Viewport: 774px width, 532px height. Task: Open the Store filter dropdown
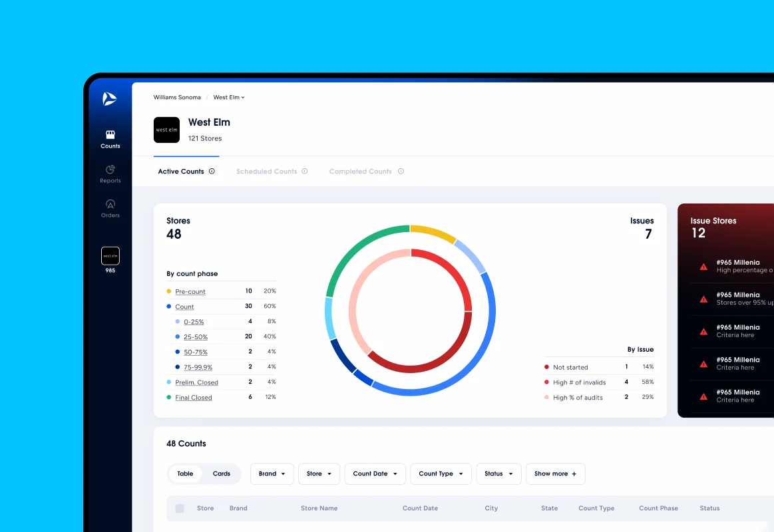tap(319, 474)
